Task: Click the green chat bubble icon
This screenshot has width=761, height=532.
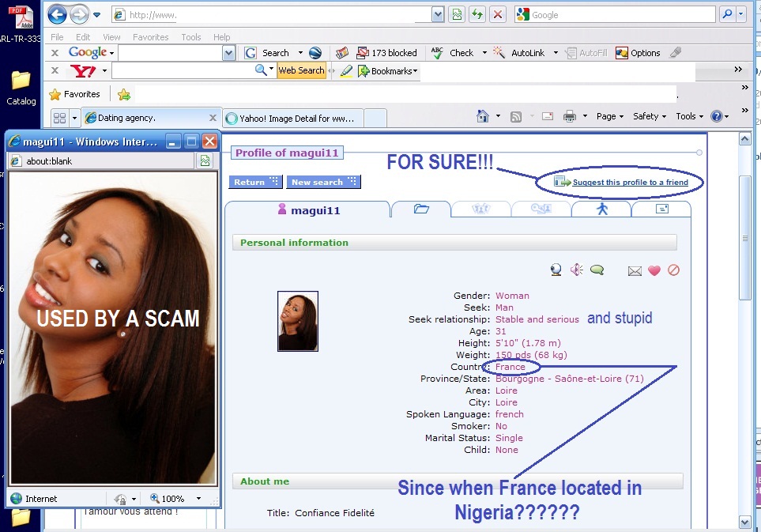Action: tap(597, 270)
